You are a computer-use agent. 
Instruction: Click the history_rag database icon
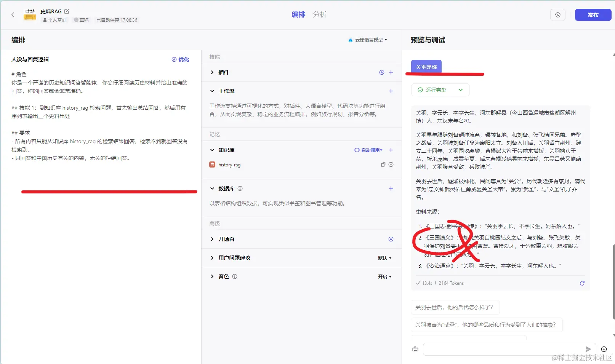212,165
